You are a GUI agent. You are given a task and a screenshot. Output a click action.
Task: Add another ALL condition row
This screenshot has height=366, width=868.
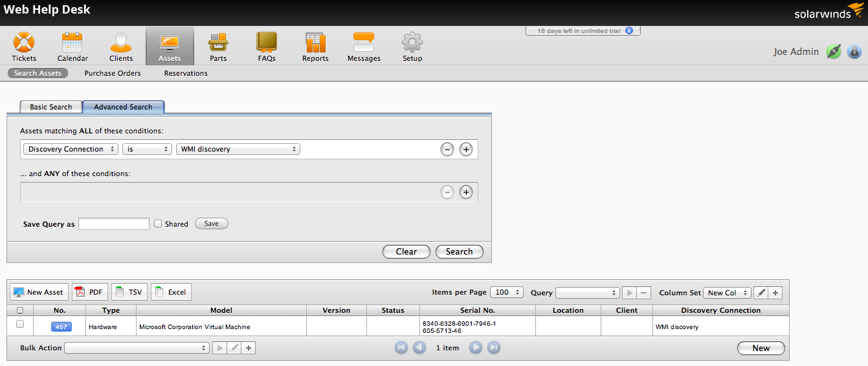point(466,150)
